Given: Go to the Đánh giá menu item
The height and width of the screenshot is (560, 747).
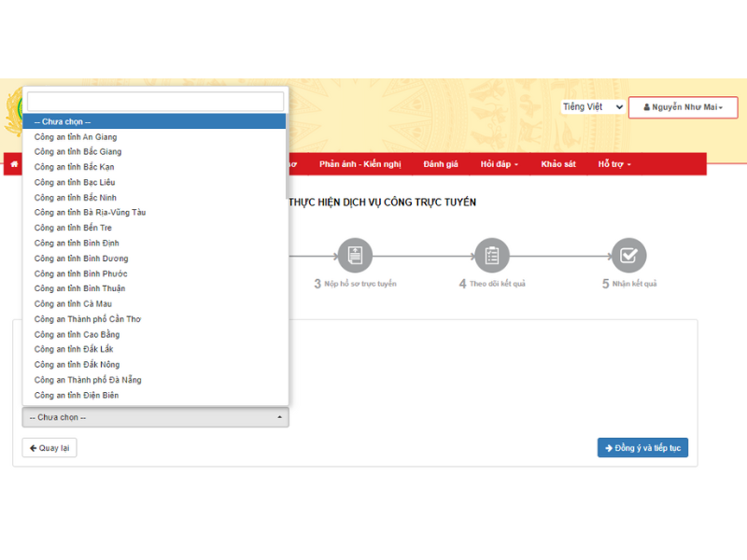Looking at the screenshot, I should (x=440, y=164).
